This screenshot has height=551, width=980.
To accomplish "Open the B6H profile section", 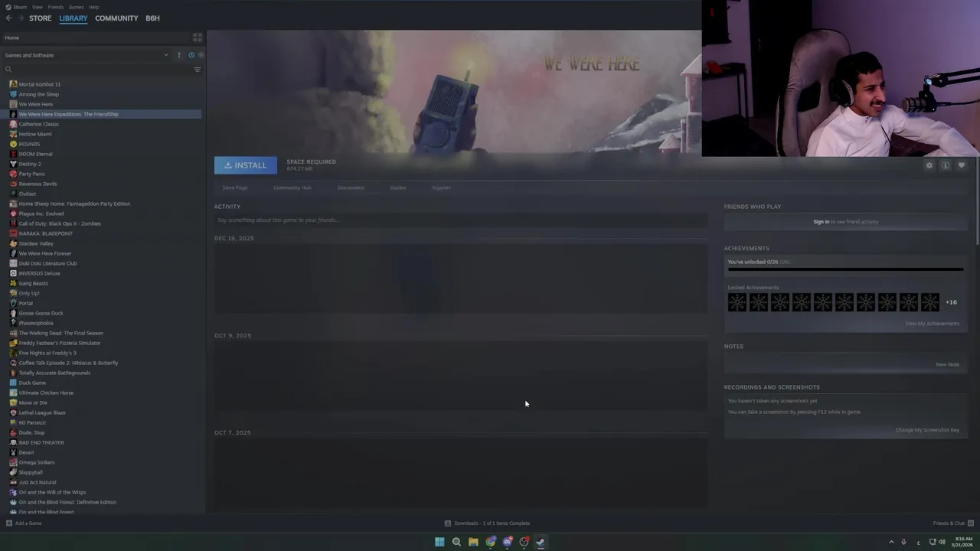I will click(x=152, y=18).
